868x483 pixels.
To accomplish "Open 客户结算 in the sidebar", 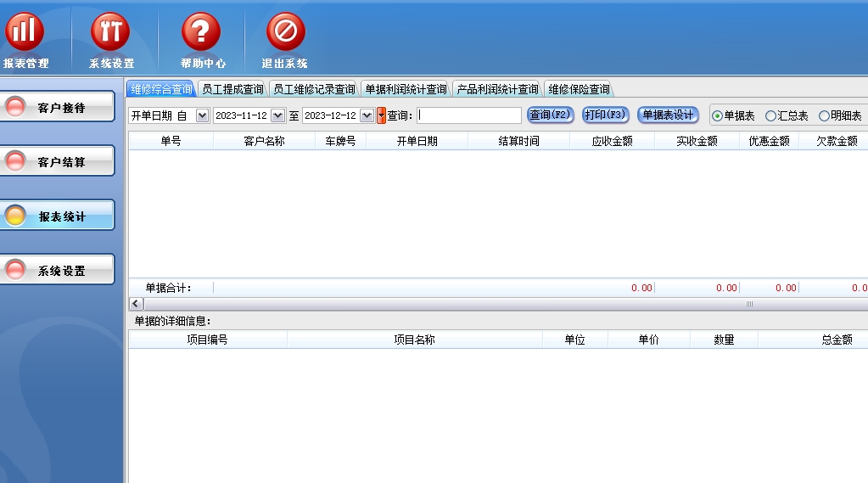I will (59, 161).
